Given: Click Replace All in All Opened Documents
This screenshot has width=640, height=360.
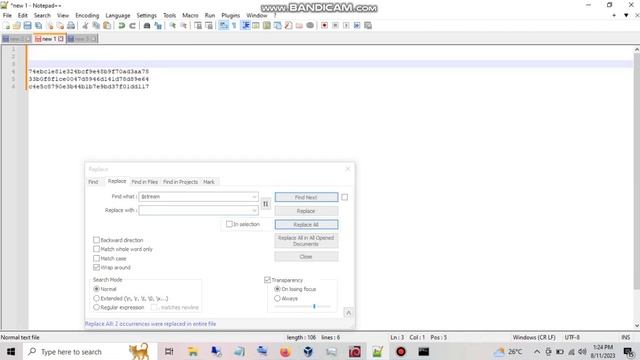Looking at the screenshot, I should tap(306, 241).
